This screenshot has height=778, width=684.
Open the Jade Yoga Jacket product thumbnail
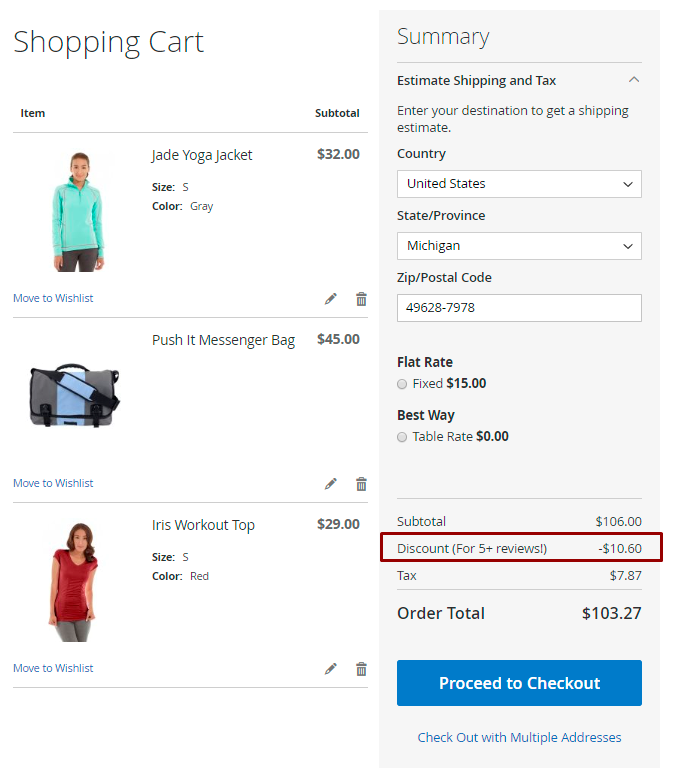[x=76, y=210]
